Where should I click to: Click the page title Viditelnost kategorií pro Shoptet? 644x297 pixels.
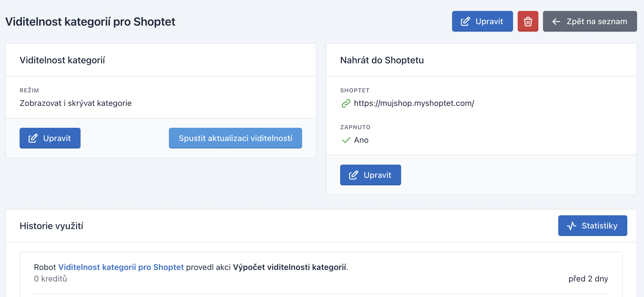pyautogui.click(x=90, y=22)
